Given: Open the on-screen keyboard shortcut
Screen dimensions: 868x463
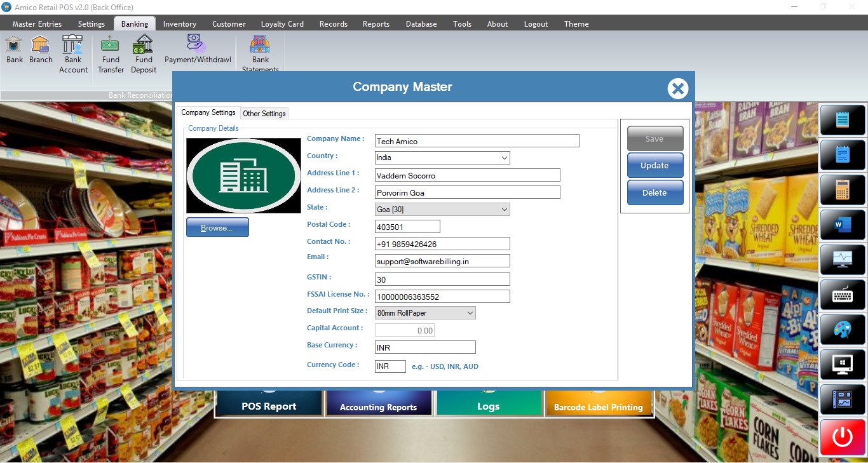Looking at the screenshot, I should tap(843, 295).
